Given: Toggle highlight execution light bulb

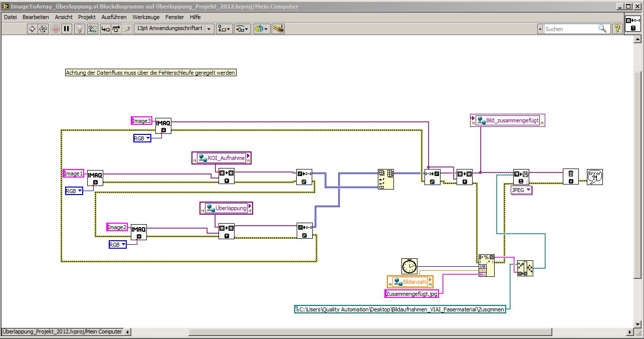Looking at the screenshot, I should (79, 29).
